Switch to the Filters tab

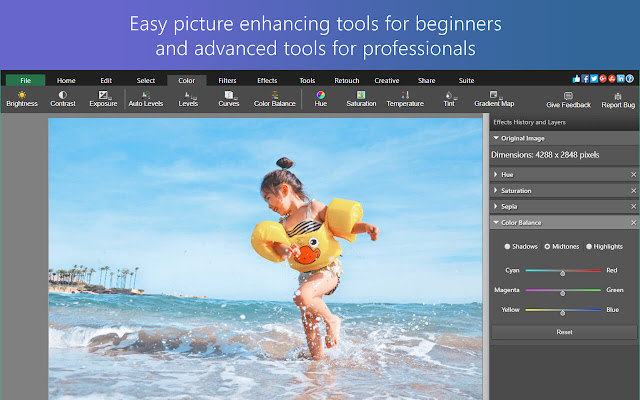click(227, 80)
